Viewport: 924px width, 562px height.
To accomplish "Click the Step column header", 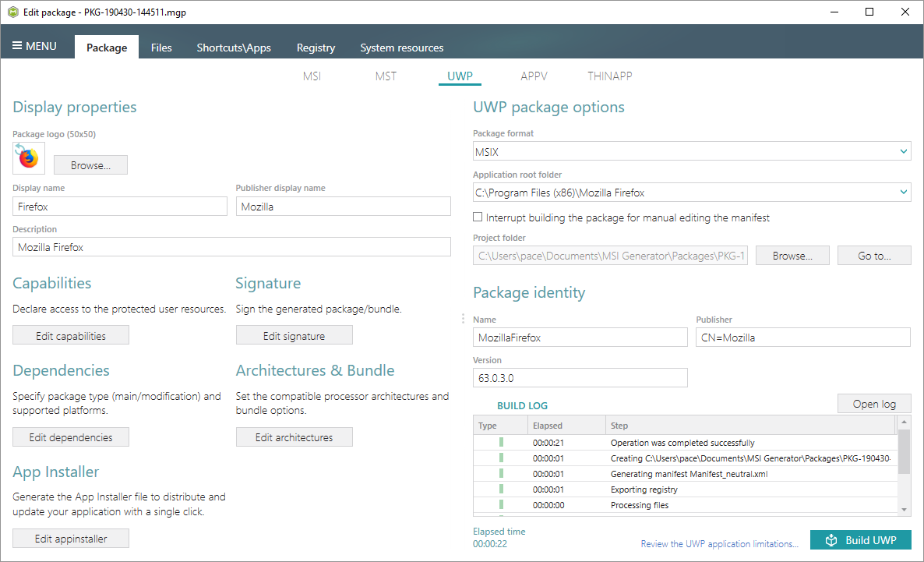I will tap(751, 425).
